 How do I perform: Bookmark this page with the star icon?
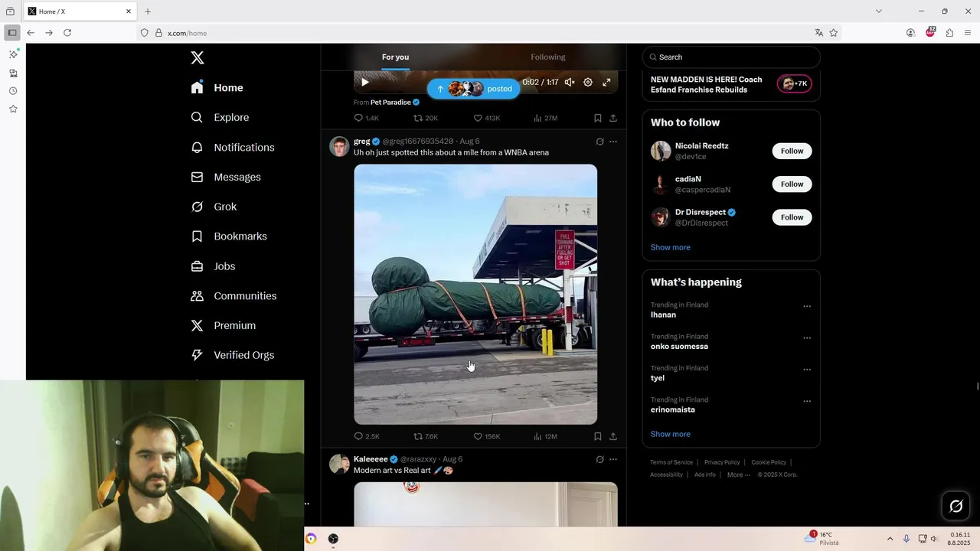pos(834,33)
